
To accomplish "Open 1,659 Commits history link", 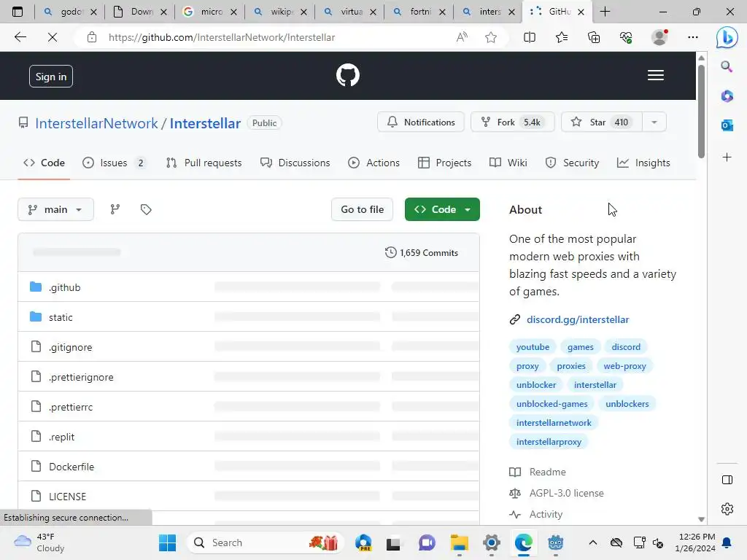I will 422,253.
